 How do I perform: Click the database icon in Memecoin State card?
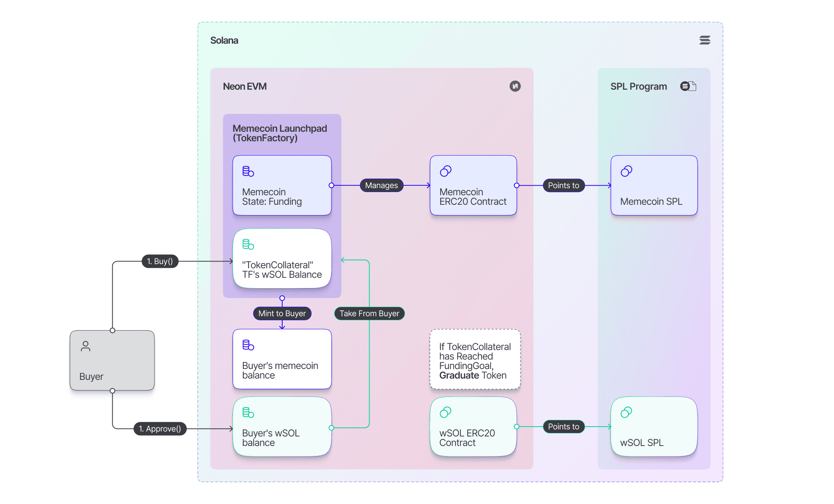[248, 171]
